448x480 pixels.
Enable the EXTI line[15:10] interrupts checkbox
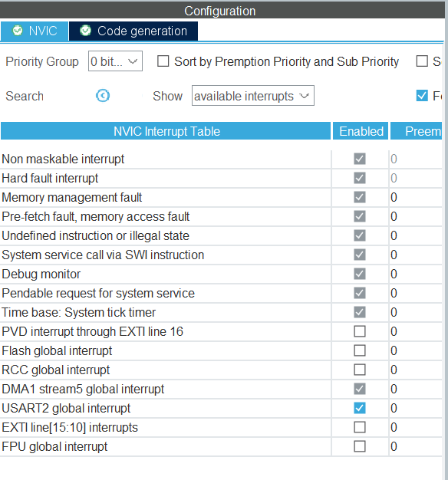[x=360, y=427]
